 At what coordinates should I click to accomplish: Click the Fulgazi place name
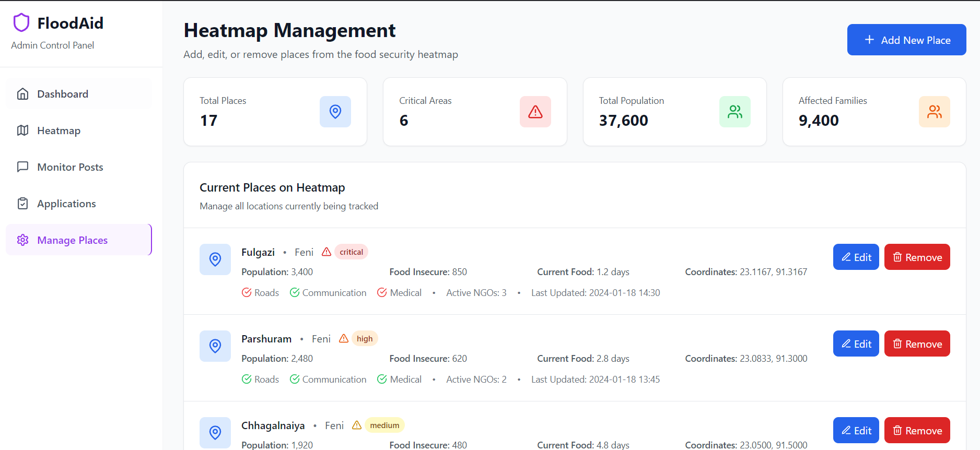(x=258, y=252)
